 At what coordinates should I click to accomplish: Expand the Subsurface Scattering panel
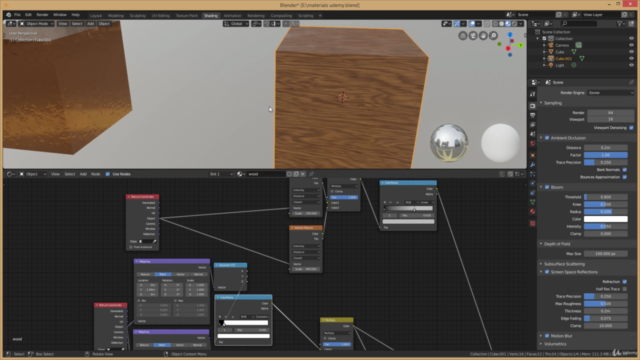[x=564, y=264]
